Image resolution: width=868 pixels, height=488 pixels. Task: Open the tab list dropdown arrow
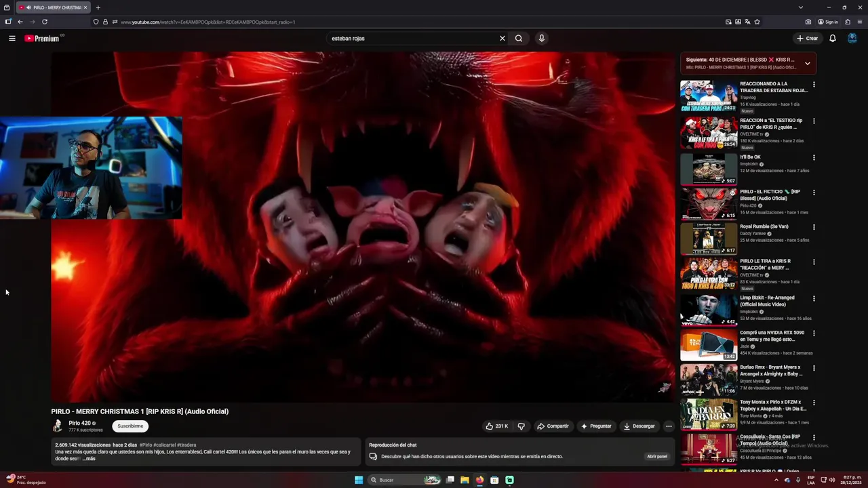pyautogui.click(x=800, y=7)
